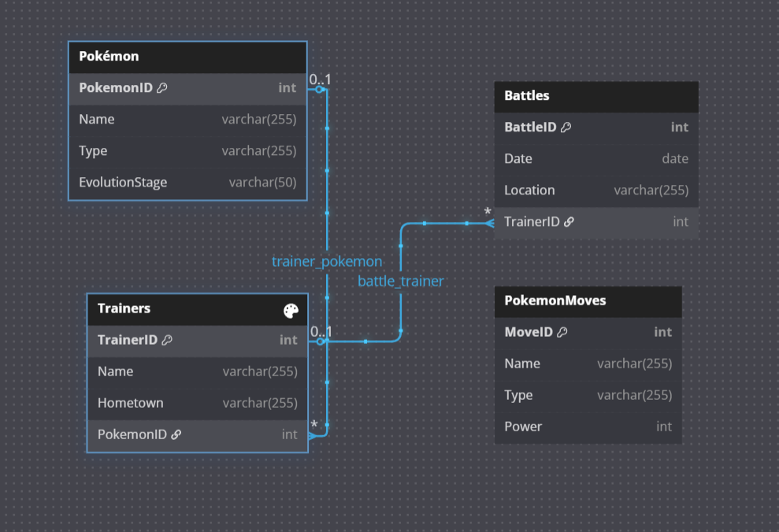This screenshot has height=532, width=779.
Task: Select the PokemonMoves table header
Action: [588, 301]
